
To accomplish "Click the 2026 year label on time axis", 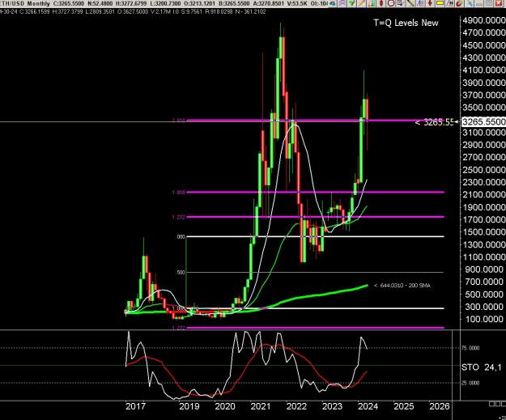I will click(x=439, y=406).
